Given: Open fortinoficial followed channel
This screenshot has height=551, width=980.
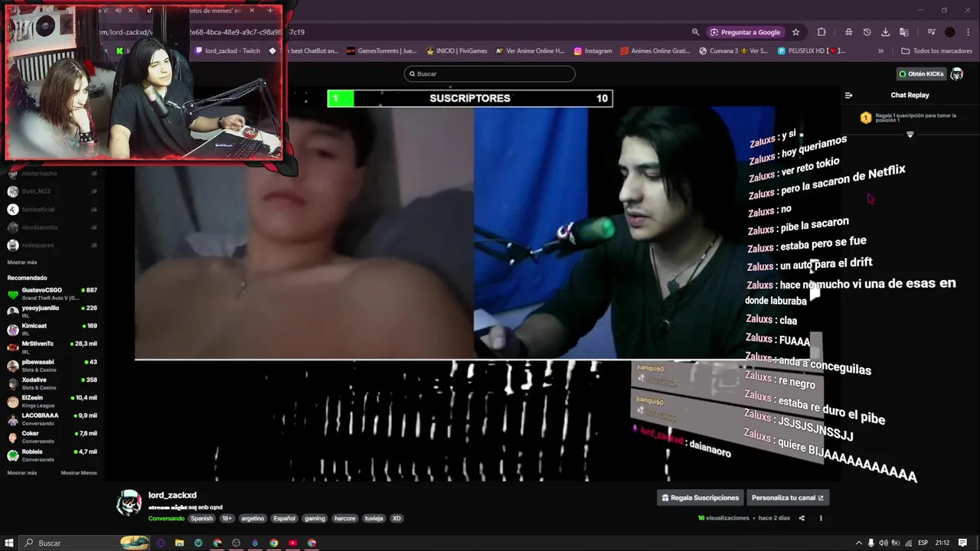Looking at the screenshot, I should pyautogui.click(x=52, y=210).
